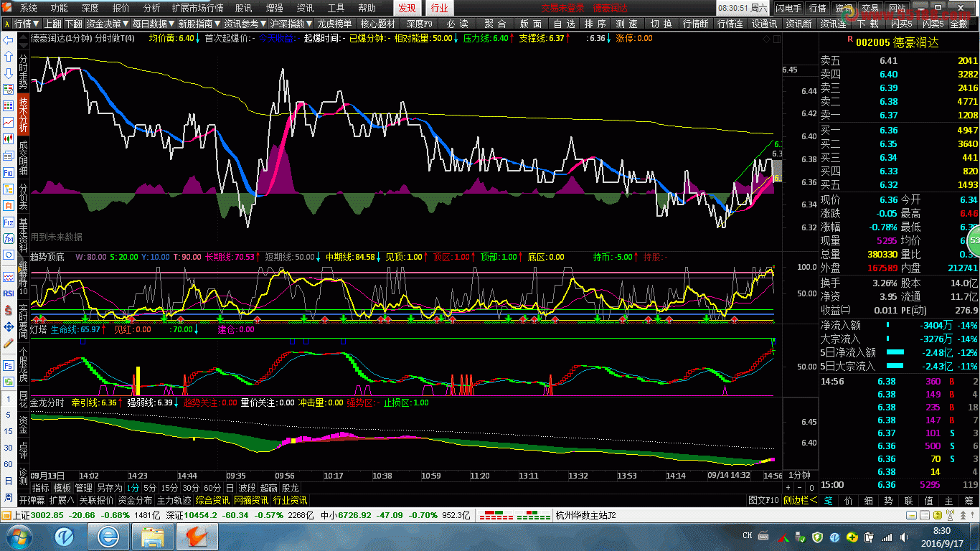Click the candlestick chart icon in sidebar
This screenshot has width=980, height=551.
tap(8, 139)
